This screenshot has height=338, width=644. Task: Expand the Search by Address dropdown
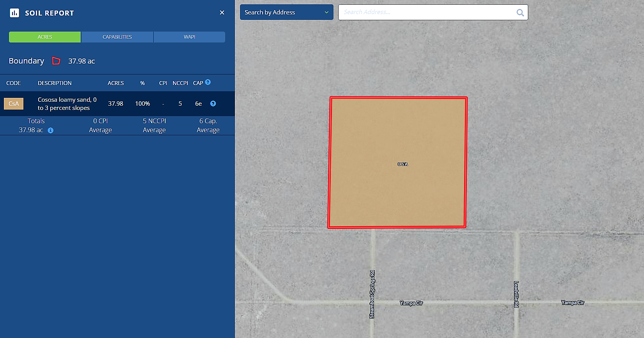(x=286, y=12)
